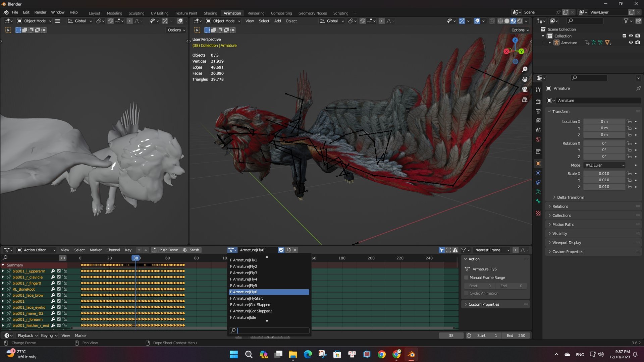The width and height of the screenshot is (644, 362).
Task: Open the Channel menu in Action Editor
Action: pyautogui.click(x=113, y=250)
